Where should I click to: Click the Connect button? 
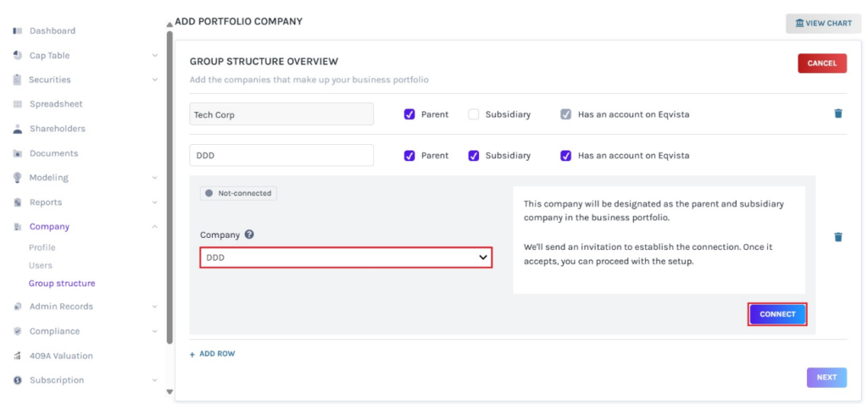pyautogui.click(x=777, y=314)
